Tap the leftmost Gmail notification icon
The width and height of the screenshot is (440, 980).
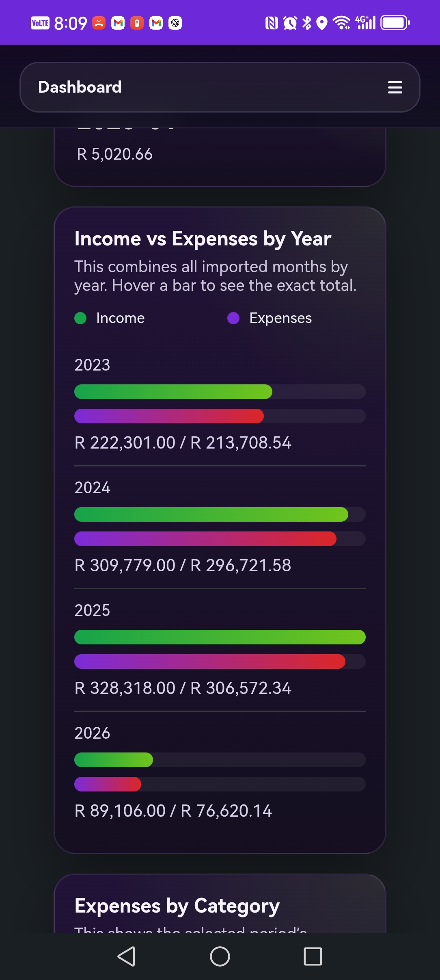click(117, 23)
